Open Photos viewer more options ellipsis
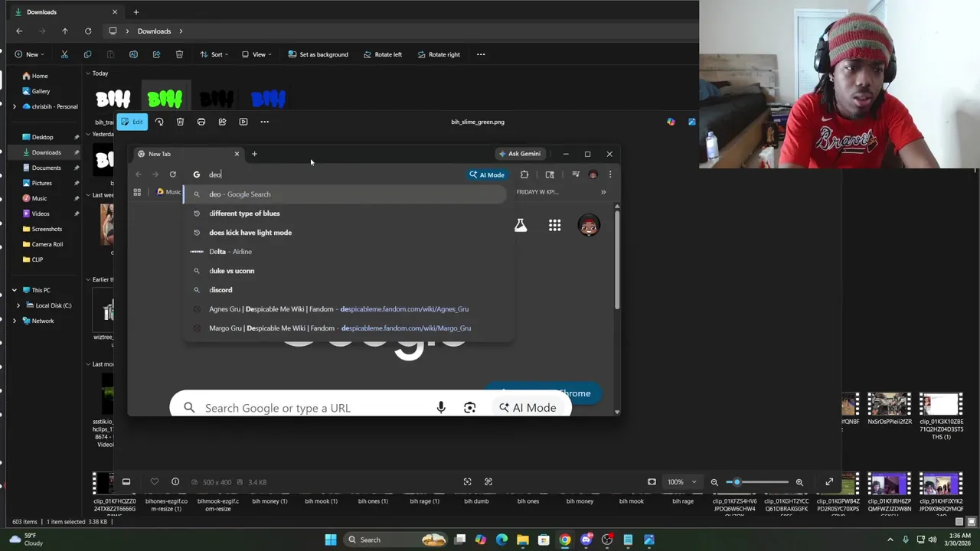 pyautogui.click(x=264, y=122)
